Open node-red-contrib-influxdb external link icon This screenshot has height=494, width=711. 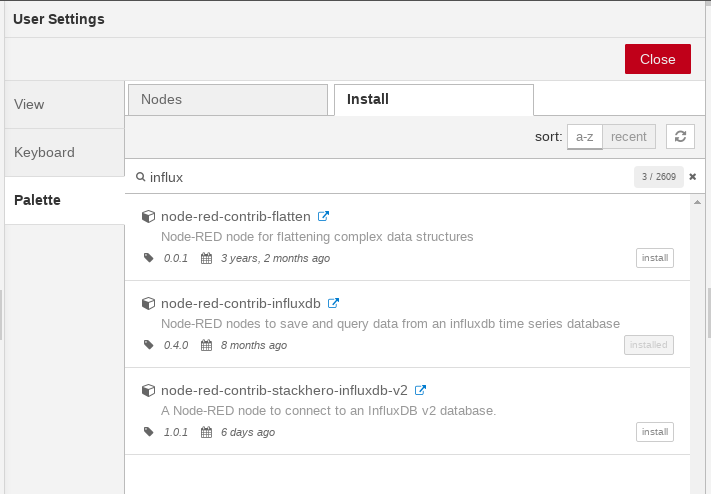point(333,303)
